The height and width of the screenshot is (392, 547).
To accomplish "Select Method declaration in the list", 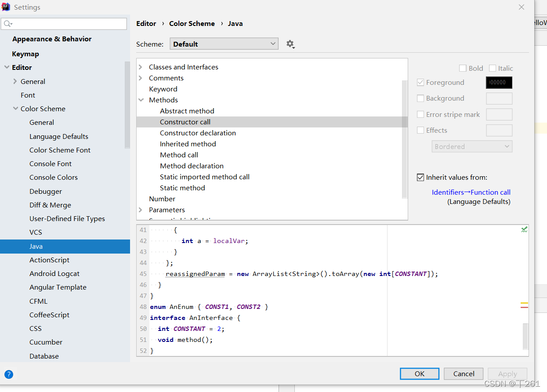I will point(192,166).
